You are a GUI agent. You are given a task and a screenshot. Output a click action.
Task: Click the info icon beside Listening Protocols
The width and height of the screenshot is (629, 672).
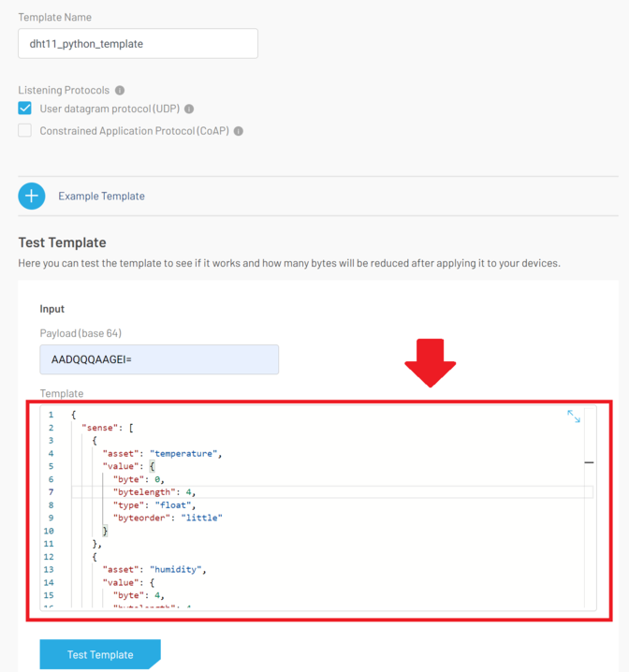click(x=120, y=91)
